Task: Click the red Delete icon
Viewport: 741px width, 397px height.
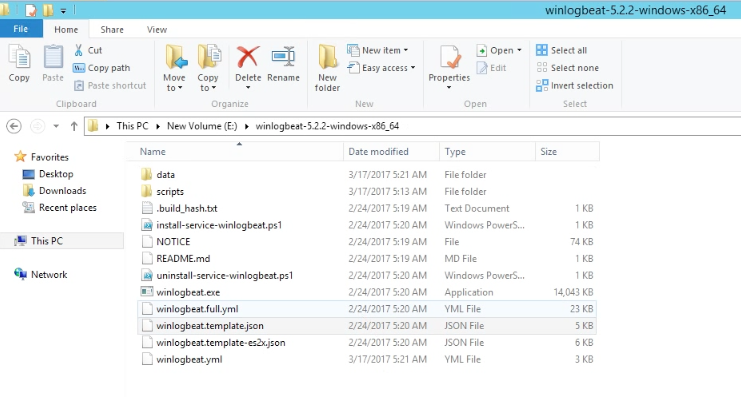Action: 248,57
